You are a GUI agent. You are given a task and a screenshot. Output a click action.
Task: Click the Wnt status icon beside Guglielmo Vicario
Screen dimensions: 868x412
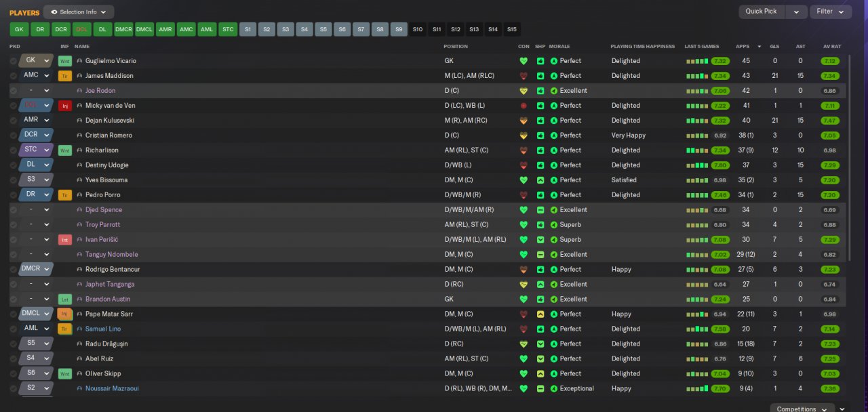(x=65, y=61)
